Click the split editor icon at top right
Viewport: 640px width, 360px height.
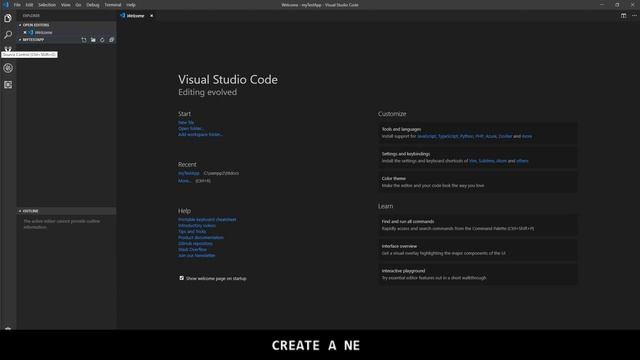(623, 16)
